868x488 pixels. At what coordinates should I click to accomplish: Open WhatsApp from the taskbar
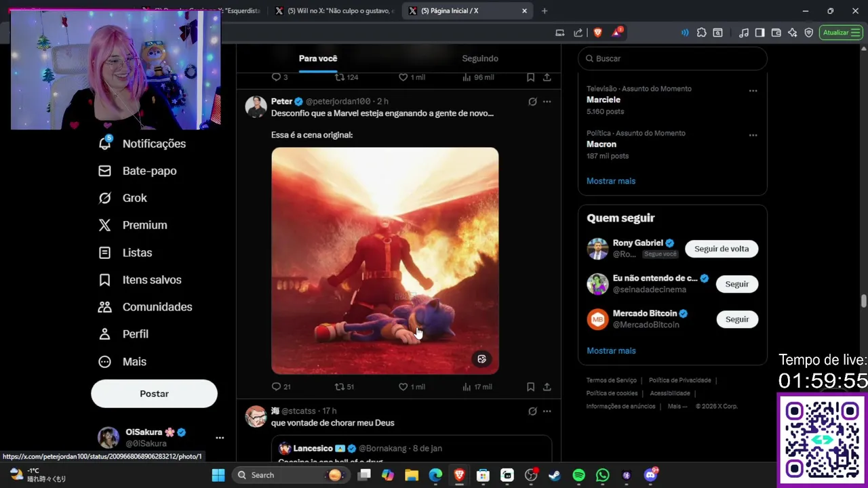click(602, 475)
